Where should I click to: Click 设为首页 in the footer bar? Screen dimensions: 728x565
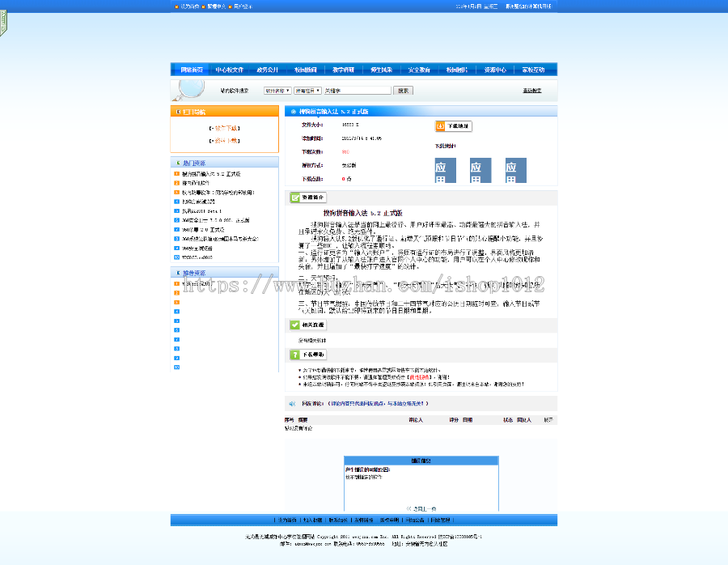pyautogui.click(x=287, y=520)
